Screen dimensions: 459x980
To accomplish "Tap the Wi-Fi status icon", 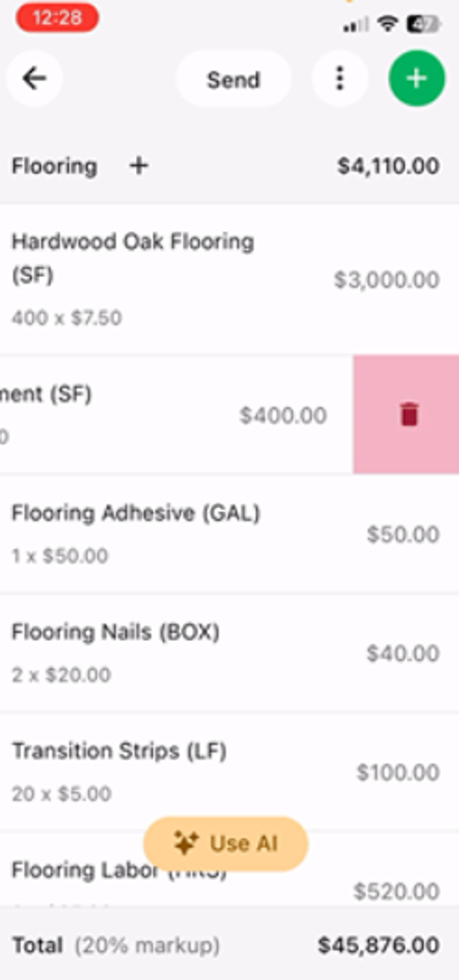I will [387, 24].
